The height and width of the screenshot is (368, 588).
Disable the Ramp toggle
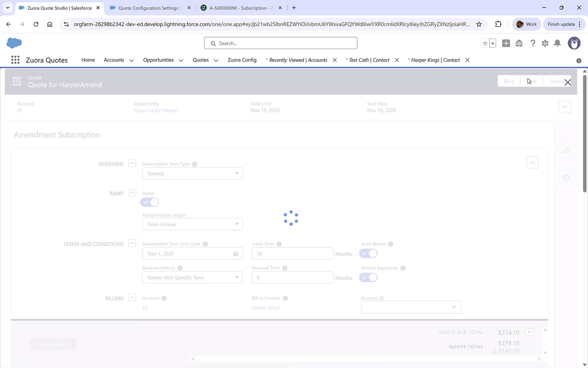coord(149,202)
